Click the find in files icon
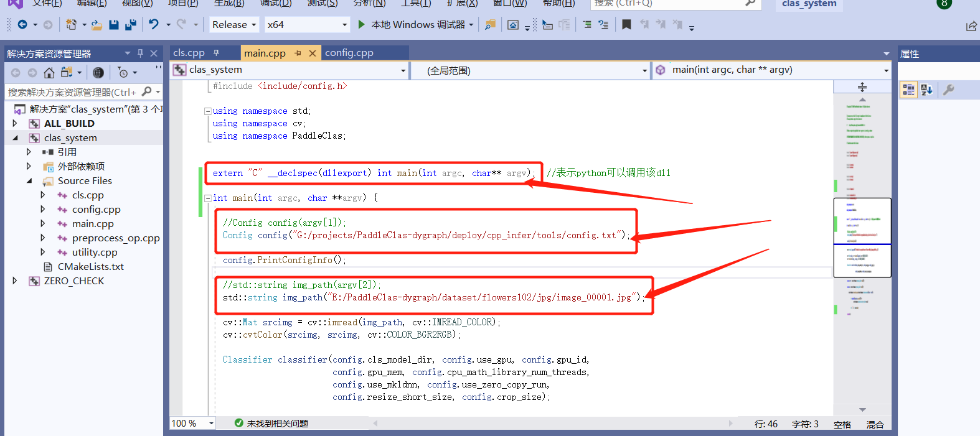Viewport: 980px width, 436px height. pyautogui.click(x=491, y=25)
